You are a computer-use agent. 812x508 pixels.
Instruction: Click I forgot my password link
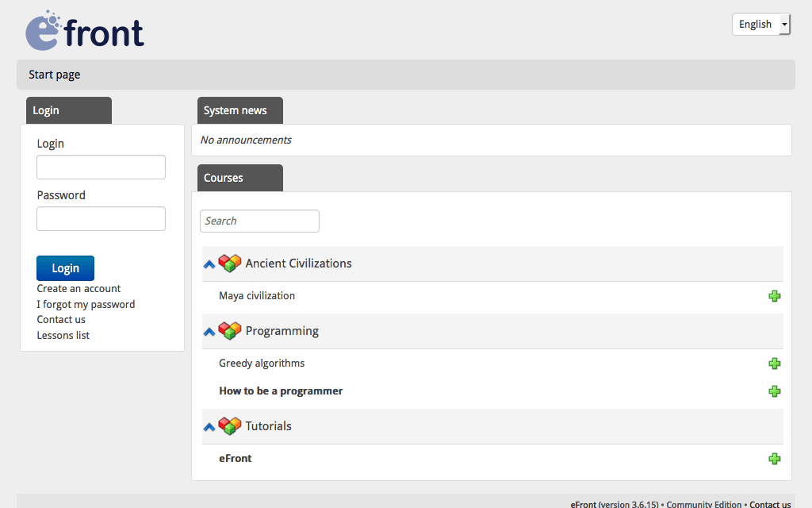point(86,304)
